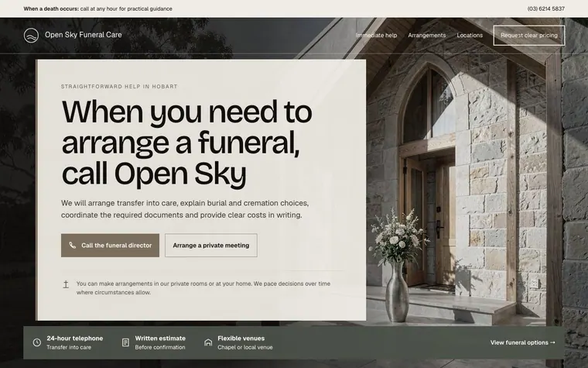Click the main hero headline text

186,143
